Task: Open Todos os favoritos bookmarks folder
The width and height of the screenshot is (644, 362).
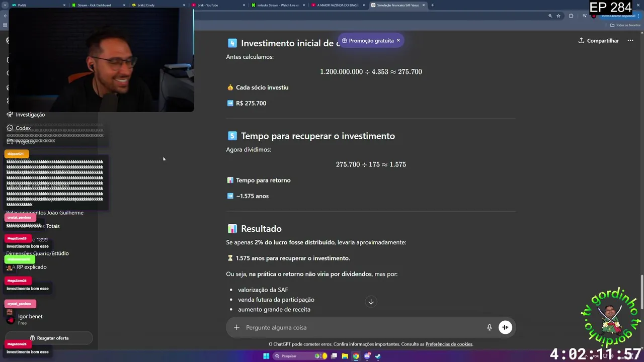Action: (x=625, y=25)
